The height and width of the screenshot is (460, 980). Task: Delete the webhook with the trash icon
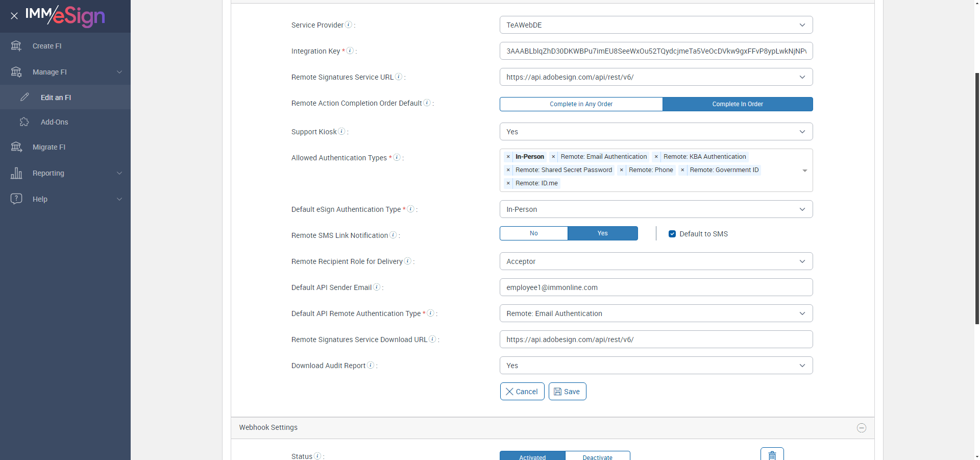(x=772, y=454)
